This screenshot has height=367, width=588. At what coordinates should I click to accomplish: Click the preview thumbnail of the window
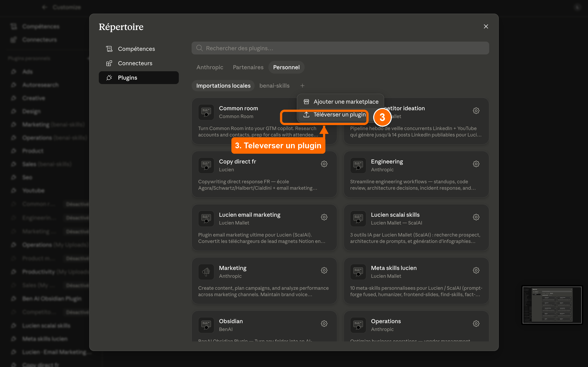[552, 305]
